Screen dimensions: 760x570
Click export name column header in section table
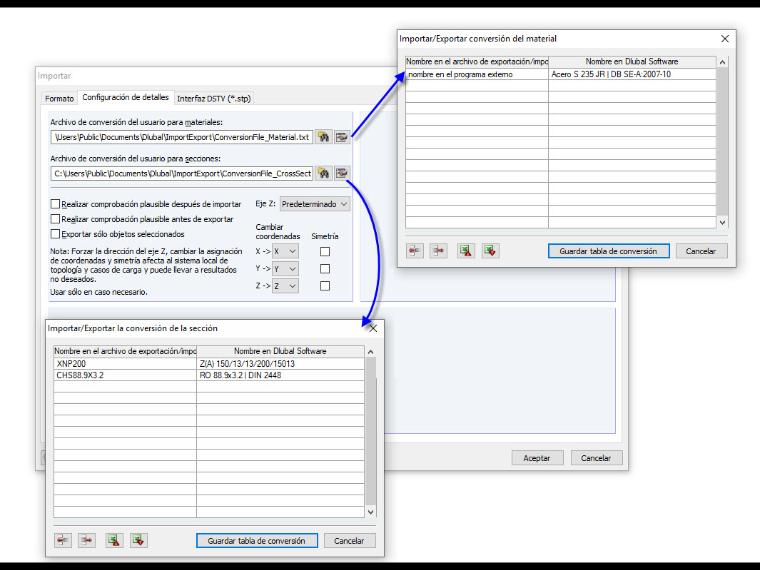(125, 351)
